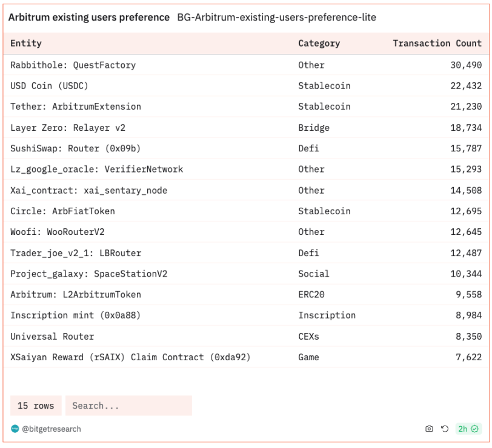Open the @bitgetresearch profile link
The height and width of the screenshot is (448, 492).
[x=52, y=429]
